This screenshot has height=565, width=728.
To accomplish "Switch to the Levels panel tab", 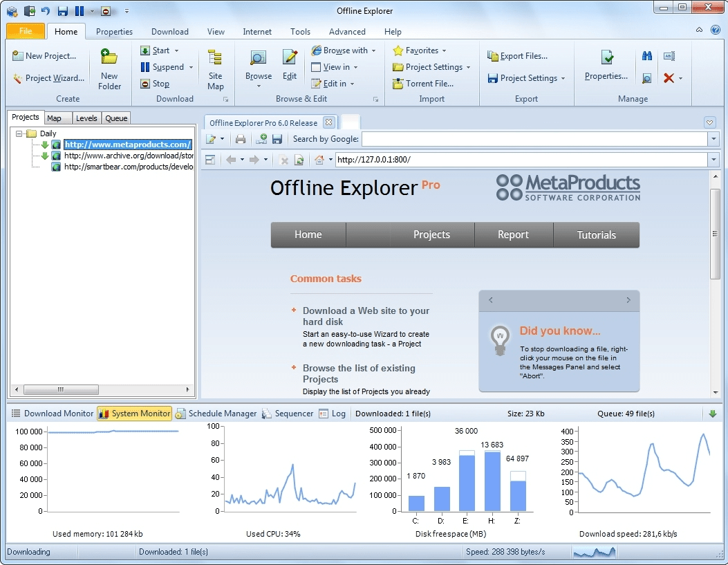I will tap(86, 118).
